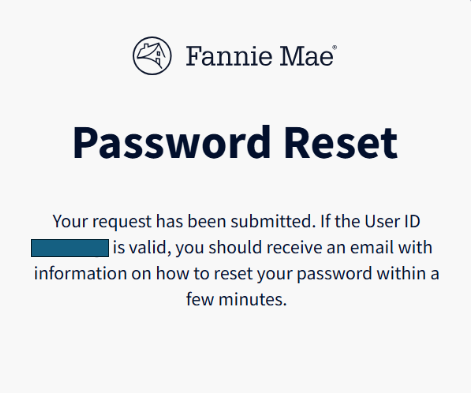Click the text 'Your request has been submitted.'
The width and height of the screenshot is (471, 393).
(x=184, y=221)
